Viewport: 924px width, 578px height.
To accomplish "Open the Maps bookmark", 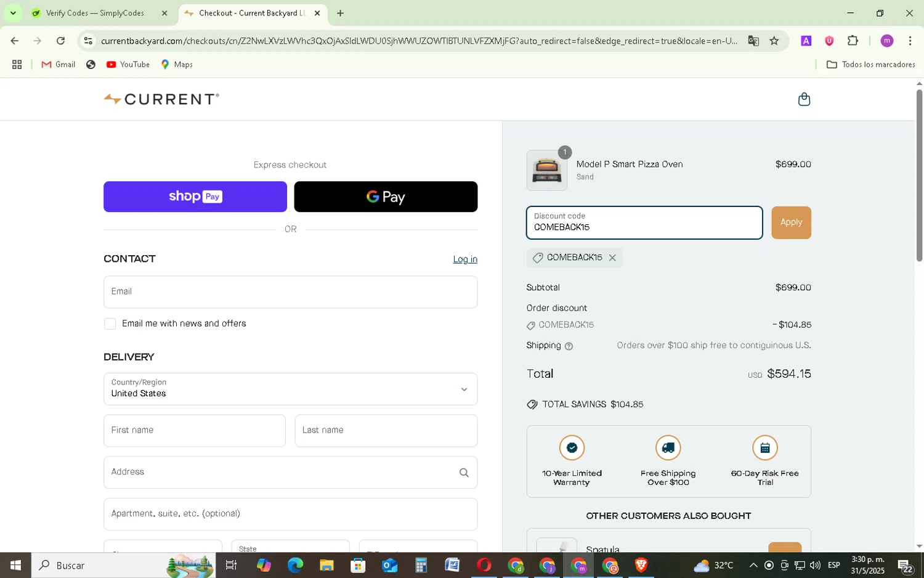I will 177,65.
